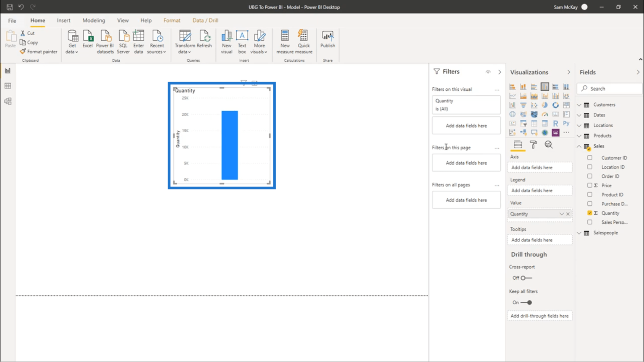Insert a Text box

pos(242,42)
